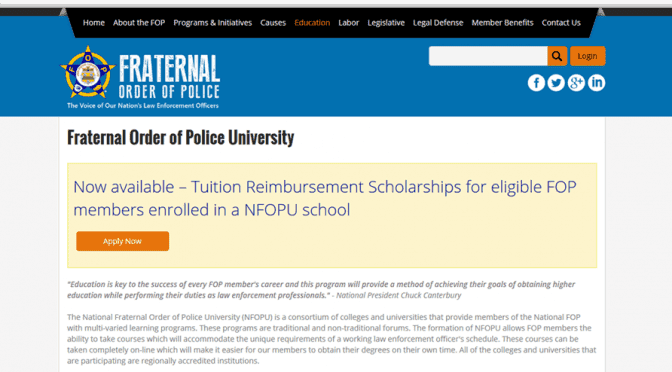Click the FOP star badge logo
Screen dimensions: 672x372
click(x=88, y=72)
